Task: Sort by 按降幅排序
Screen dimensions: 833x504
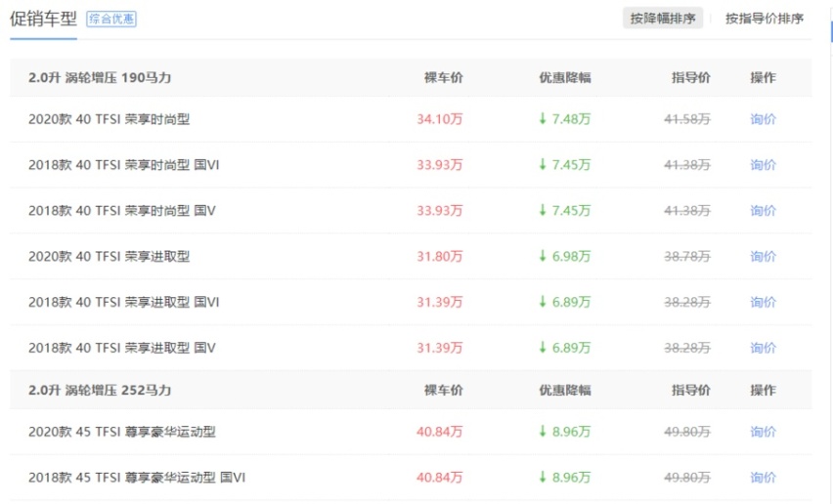Action: pos(663,19)
